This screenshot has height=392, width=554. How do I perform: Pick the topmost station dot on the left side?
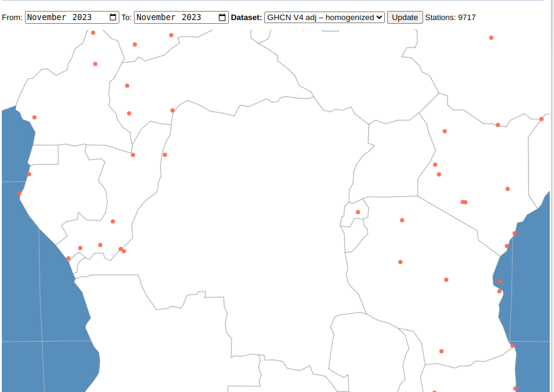[x=93, y=33]
